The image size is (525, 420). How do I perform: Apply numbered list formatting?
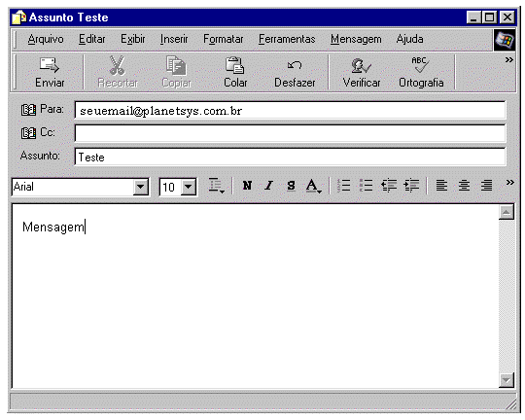point(344,186)
